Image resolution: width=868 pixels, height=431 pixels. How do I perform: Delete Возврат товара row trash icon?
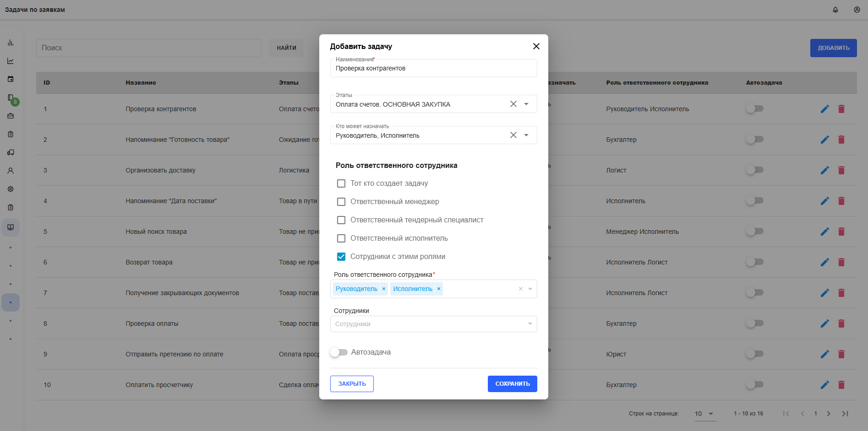pos(841,262)
